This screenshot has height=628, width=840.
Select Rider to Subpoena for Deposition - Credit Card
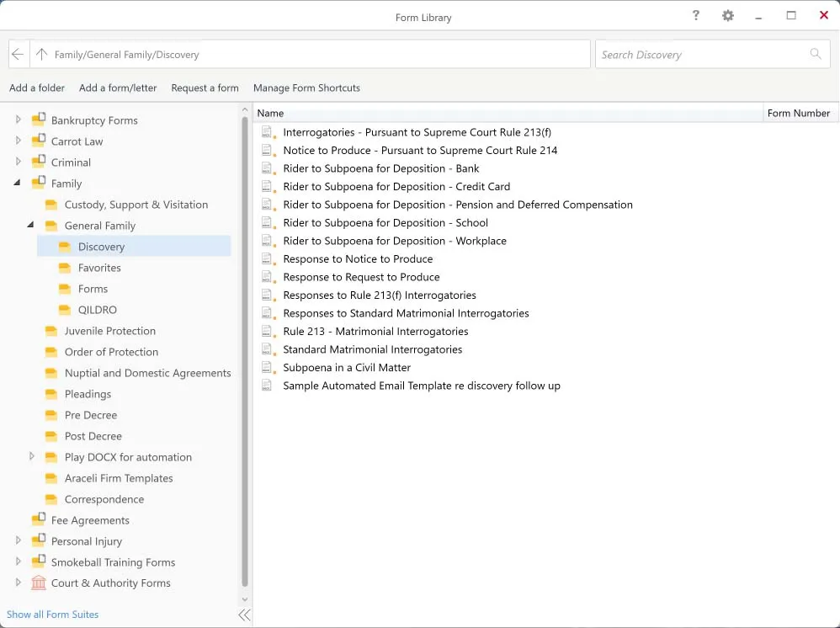396,187
